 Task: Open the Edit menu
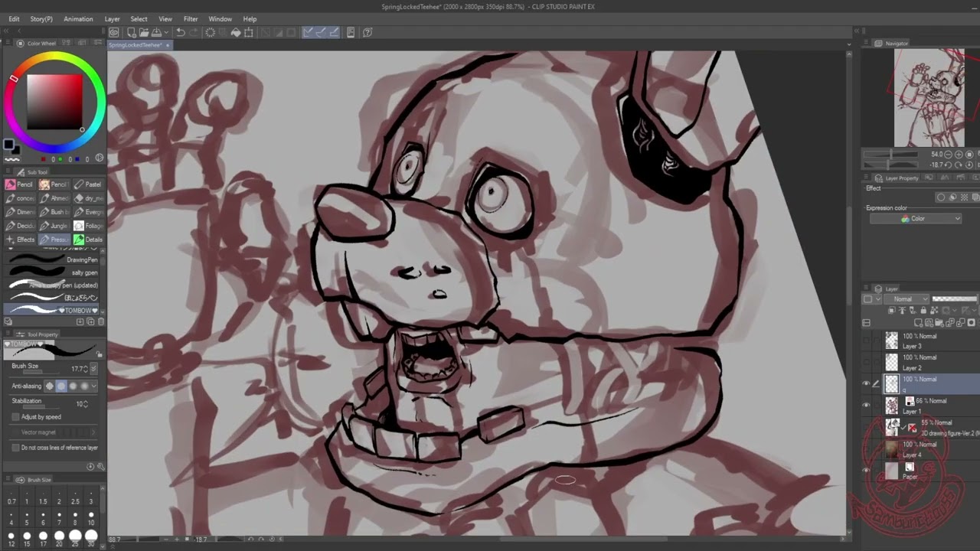tap(14, 18)
